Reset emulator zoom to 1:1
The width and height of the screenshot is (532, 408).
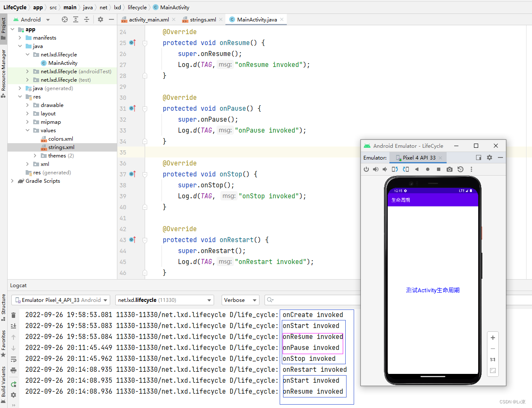[x=492, y=360]
